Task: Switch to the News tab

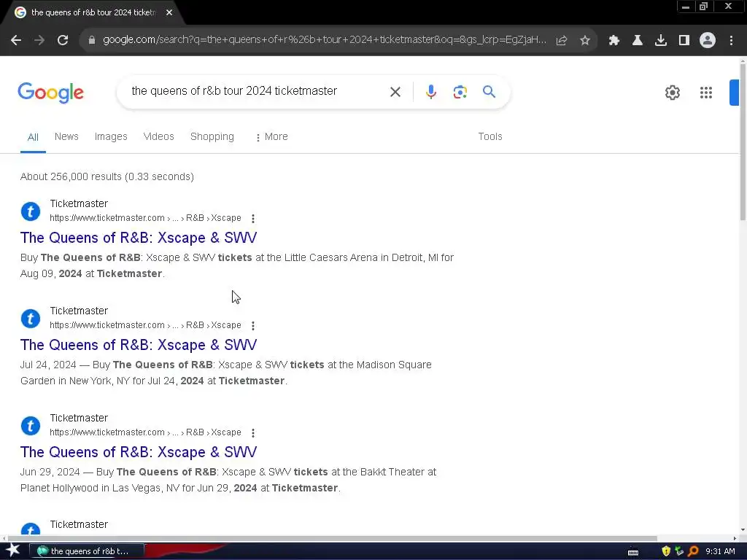Action: pyautogui.click(x=66, y=136)
